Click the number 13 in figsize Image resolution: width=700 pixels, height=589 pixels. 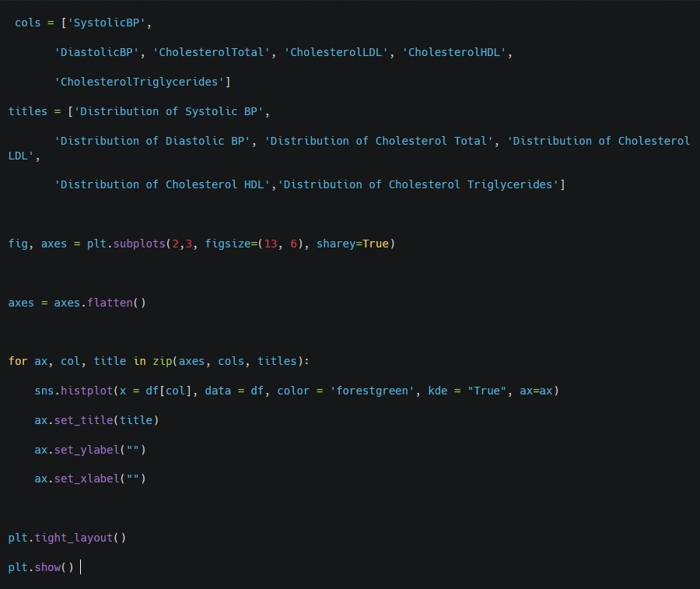271,244
